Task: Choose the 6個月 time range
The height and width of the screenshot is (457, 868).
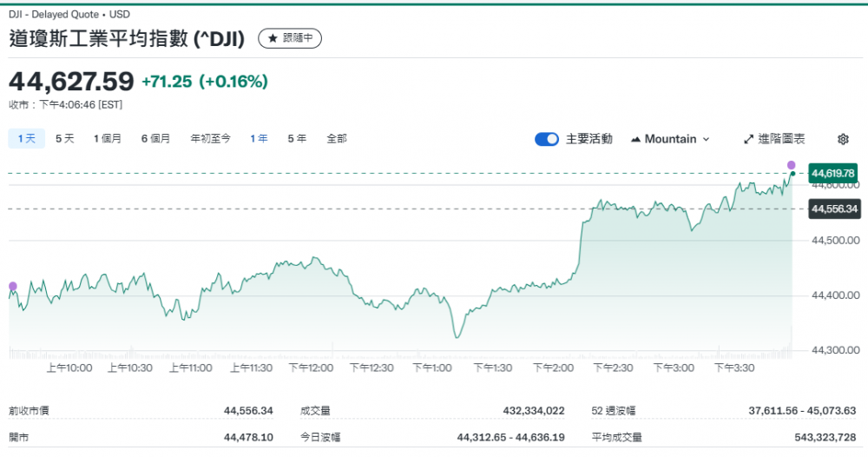Action: (156, 138)
